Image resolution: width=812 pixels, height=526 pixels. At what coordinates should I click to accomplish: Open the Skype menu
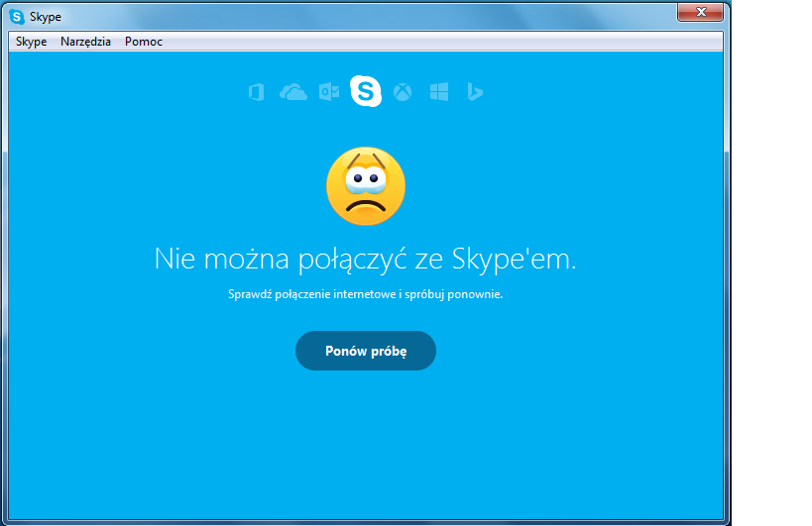(x=31, y=42)
